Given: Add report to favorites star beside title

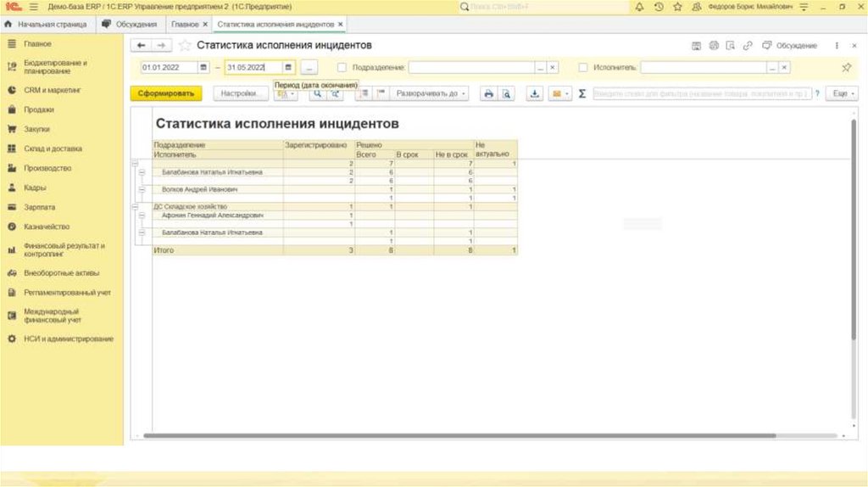Looking at the screenshot, I should (x=185, y=45).
